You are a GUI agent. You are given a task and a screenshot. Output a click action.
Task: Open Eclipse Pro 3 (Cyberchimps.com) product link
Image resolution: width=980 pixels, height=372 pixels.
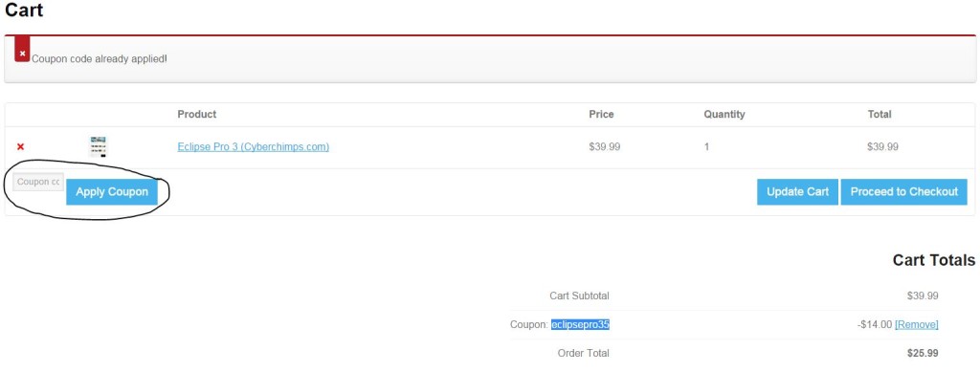coord(253,146)
